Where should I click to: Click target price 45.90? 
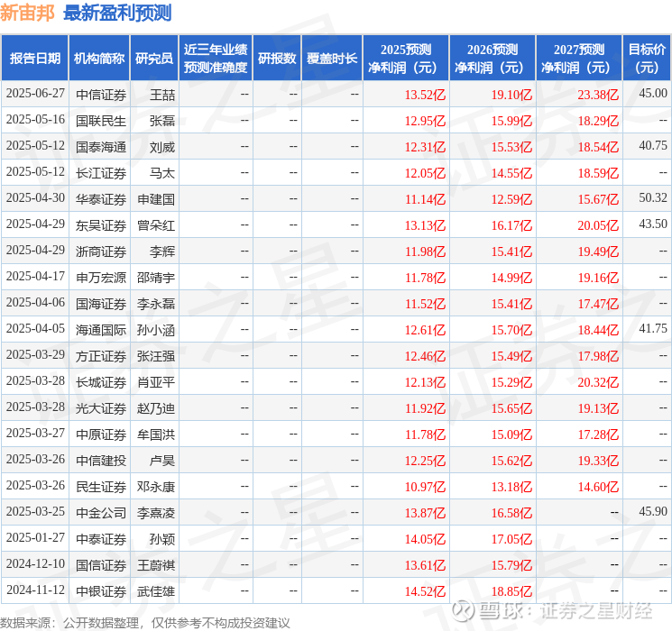tap(653, 511)
